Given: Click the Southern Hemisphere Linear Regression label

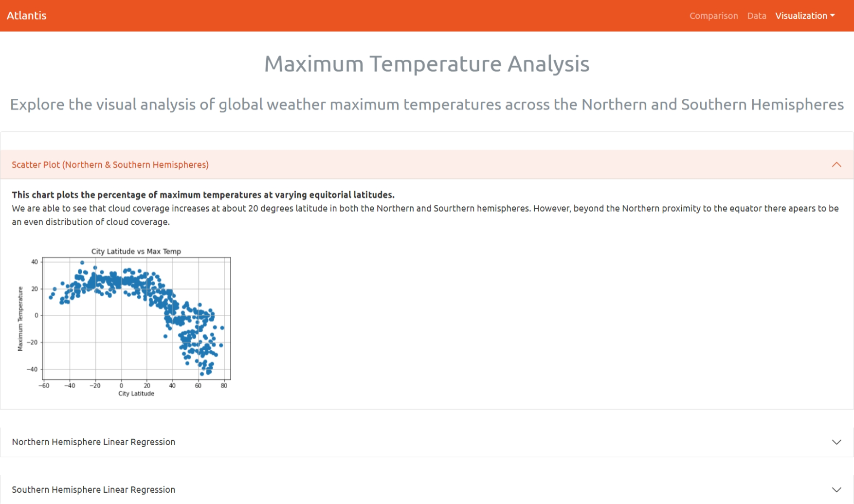Looking at the screenshot, I should coord(93,489).
